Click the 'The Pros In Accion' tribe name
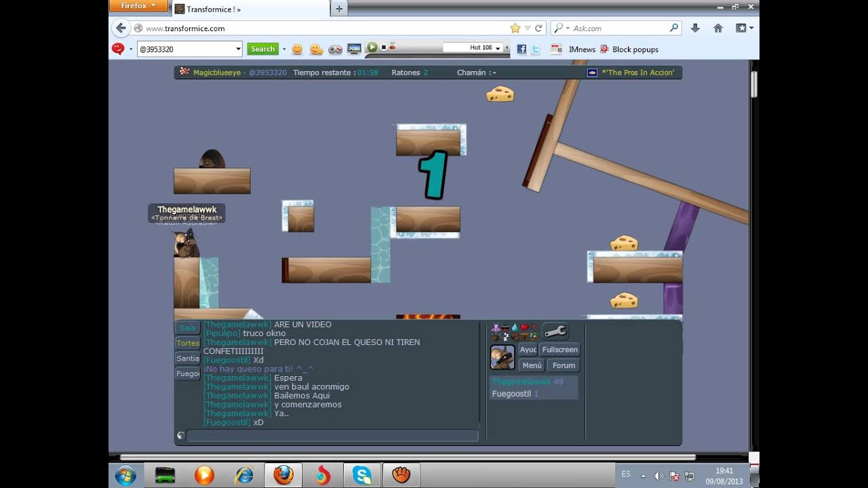The width and height of the screenshot is (868, 488). [637, 73]
